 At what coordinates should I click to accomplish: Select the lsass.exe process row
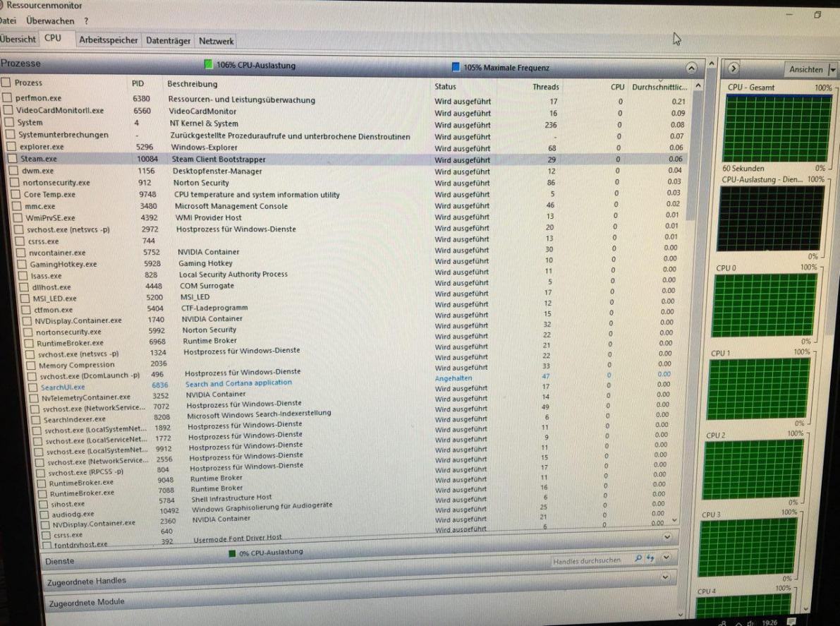tap(348, 275)
